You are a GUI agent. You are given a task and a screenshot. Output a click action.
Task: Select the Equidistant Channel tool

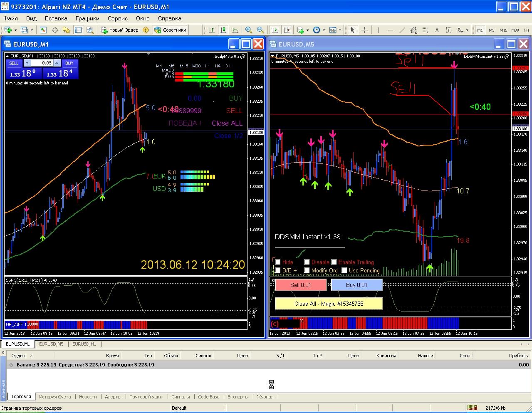pyautogui.click(x=413, y=30)
